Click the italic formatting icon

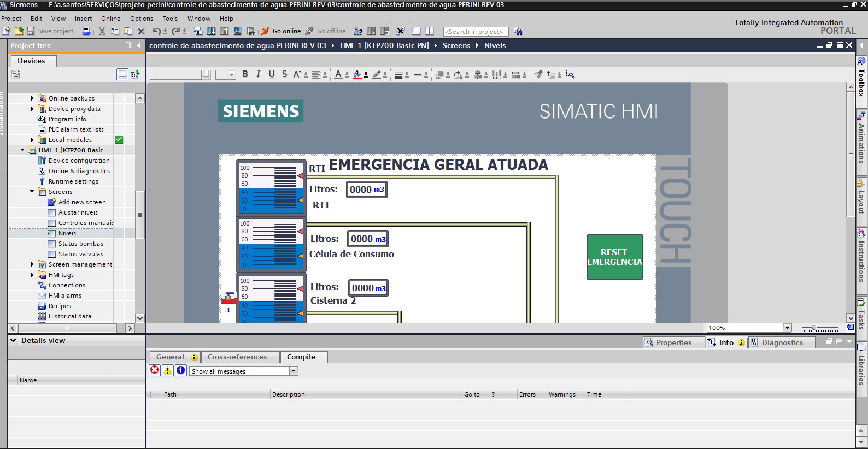[x=259, y=74]
